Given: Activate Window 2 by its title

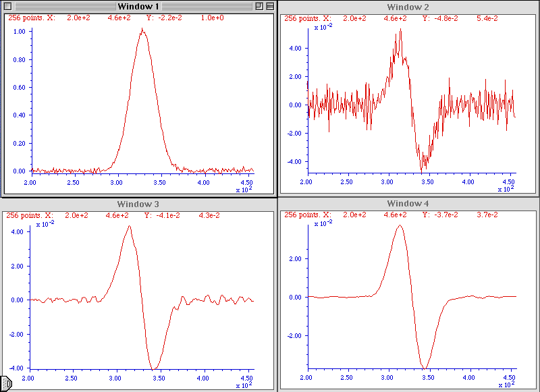Looking at the screenshot, I should pos(409,7).
